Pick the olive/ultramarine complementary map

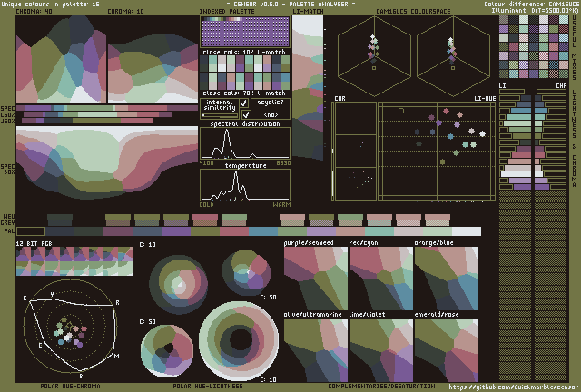coord(315,348)
